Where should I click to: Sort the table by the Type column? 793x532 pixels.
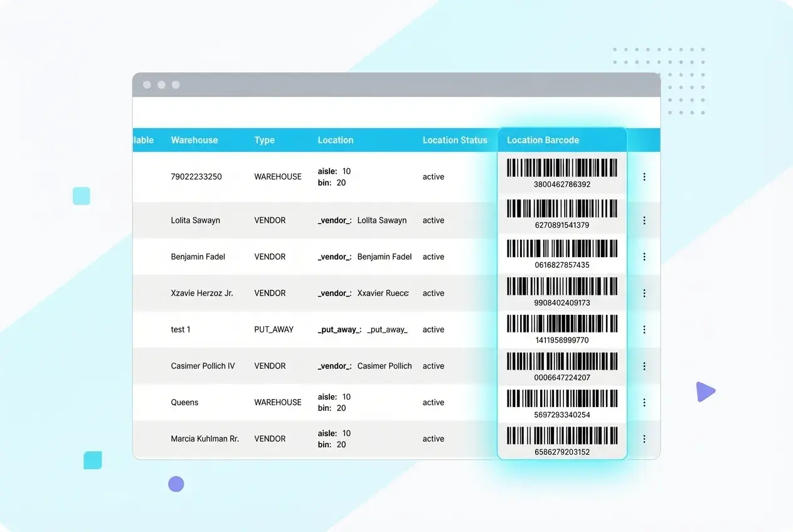click(x=264, y=140)
